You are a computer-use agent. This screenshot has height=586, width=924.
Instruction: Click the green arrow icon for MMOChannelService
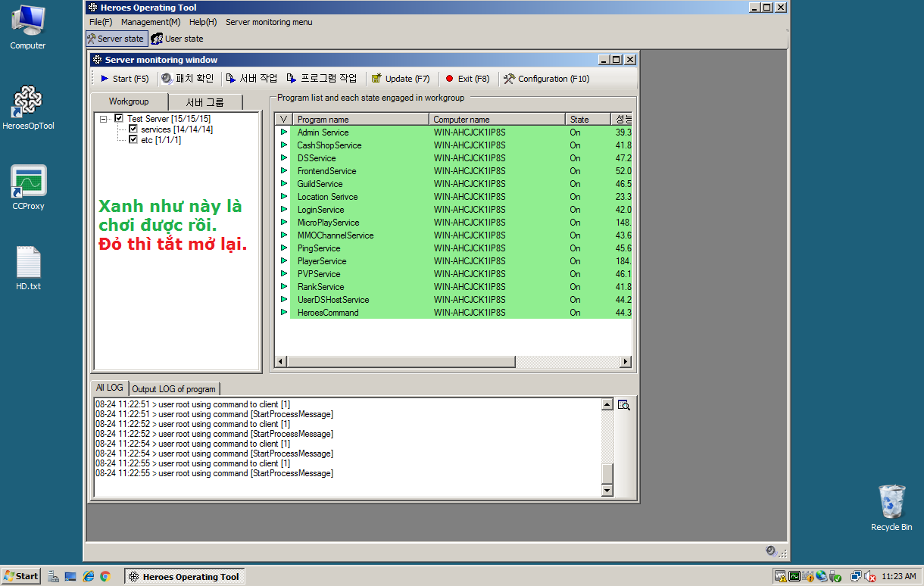point(284,235)
